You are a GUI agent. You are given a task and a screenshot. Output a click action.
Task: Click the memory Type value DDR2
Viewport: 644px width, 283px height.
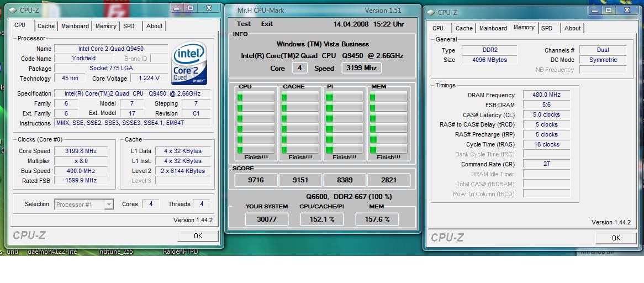(489, 50)
